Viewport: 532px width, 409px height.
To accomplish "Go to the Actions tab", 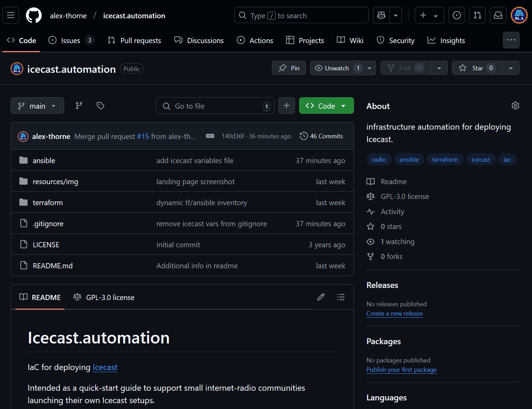I will (x=255, y=40).
